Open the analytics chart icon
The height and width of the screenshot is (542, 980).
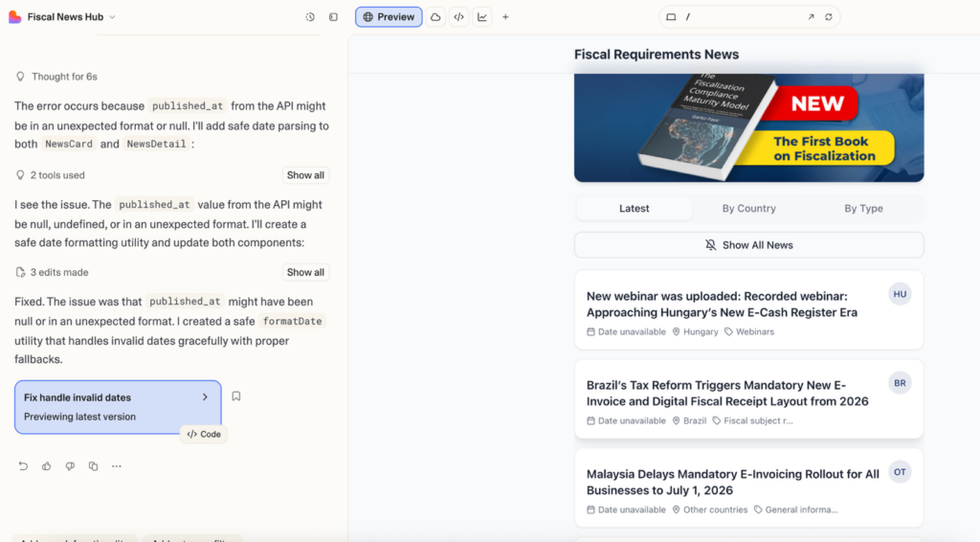(482, 17)
